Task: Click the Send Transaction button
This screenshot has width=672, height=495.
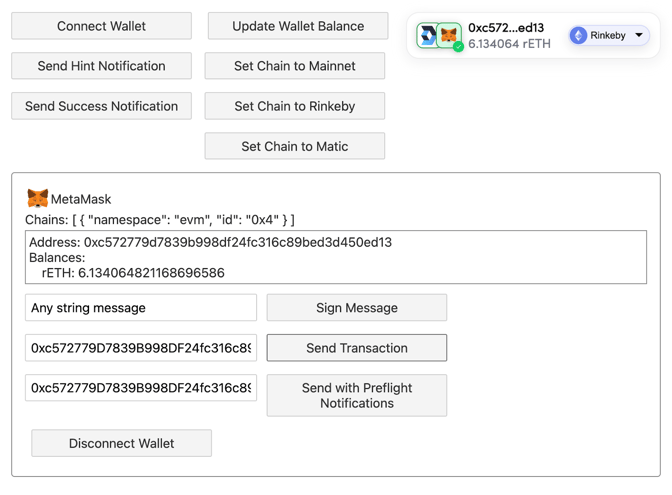Action: tap(357, 348)
